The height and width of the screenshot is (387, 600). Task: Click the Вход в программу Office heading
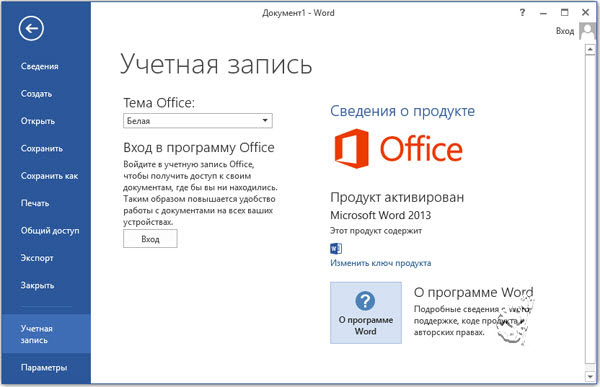tap(199, 148)
